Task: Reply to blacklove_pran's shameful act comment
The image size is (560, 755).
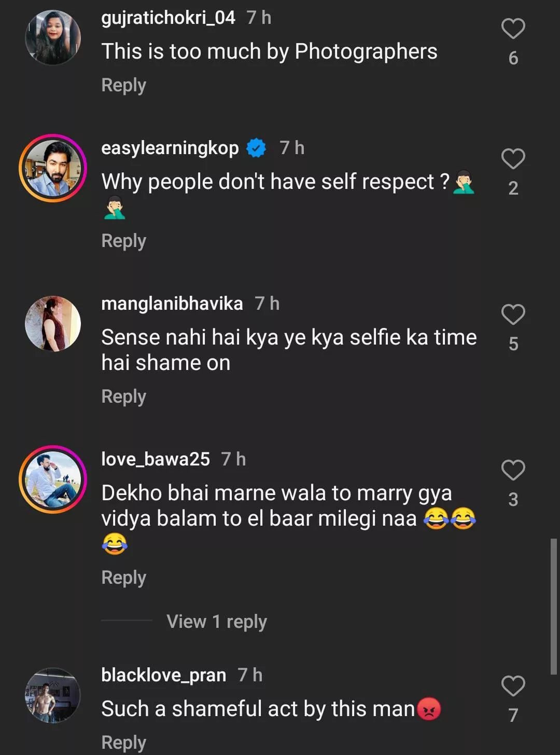Action: [123, 742]
